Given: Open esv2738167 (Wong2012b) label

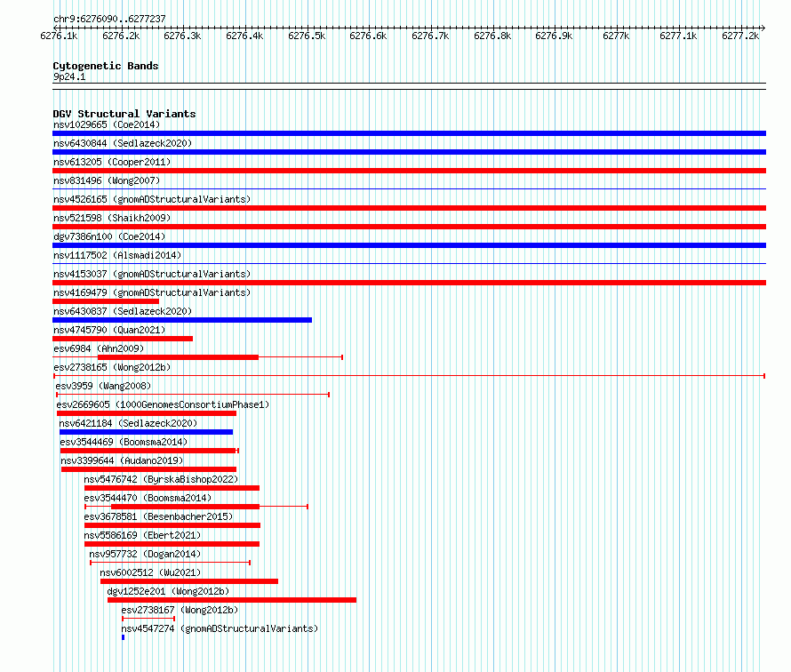Looking at the screenshot, I should click(180, 610).
